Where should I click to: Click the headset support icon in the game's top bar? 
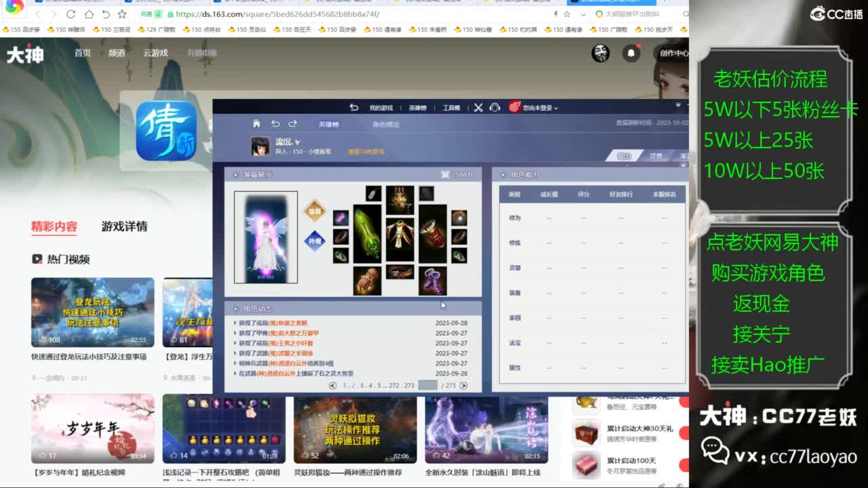[x=495, y=107]
